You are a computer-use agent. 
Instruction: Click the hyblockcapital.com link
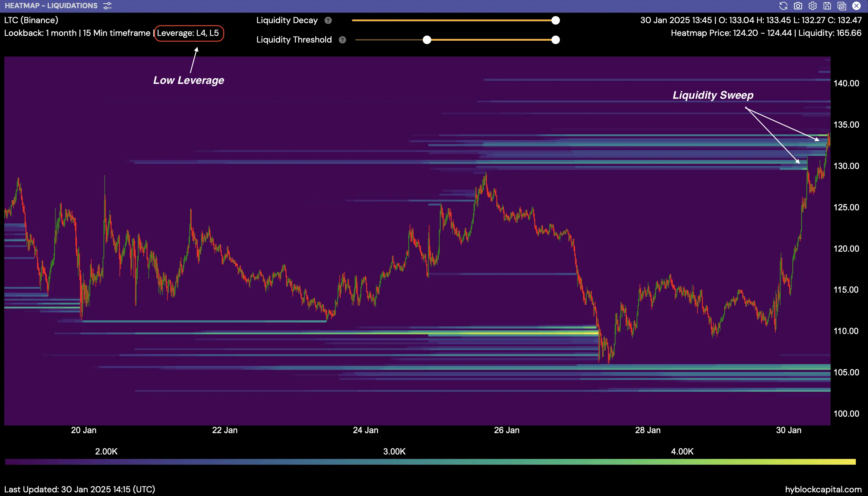823,489
